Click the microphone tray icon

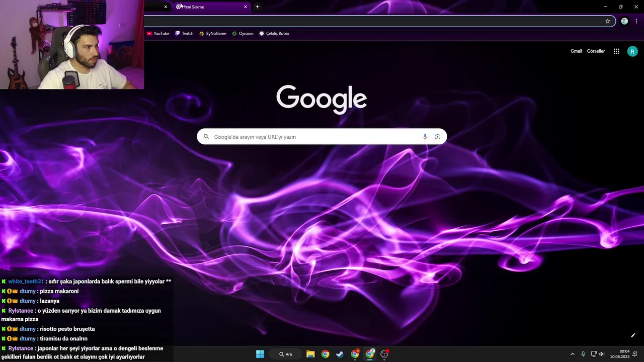(583, 354)
